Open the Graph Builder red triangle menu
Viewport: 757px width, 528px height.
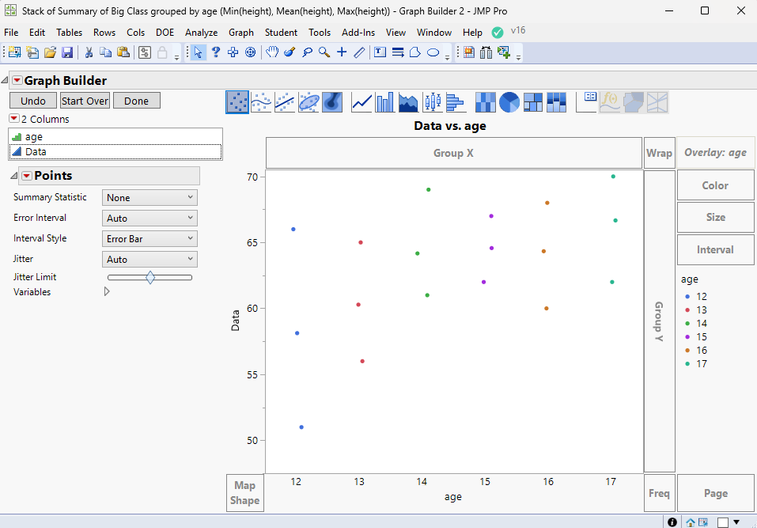click(x=17, y=80)
